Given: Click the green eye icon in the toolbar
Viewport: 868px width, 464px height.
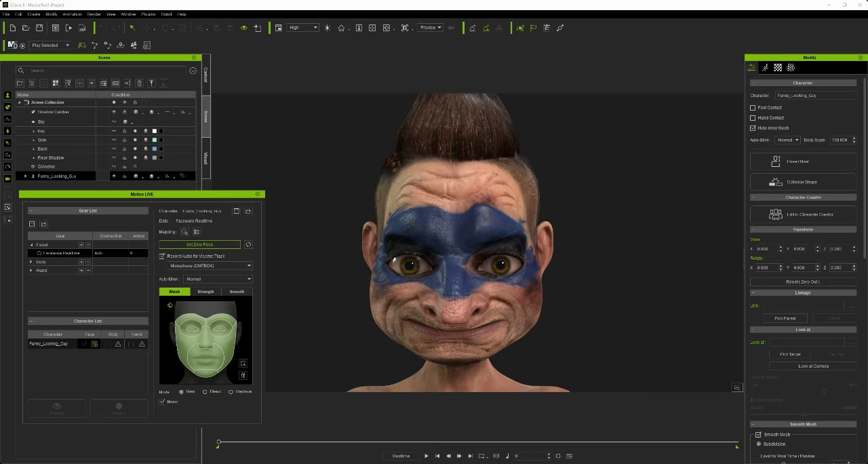Looking at the screenshot, I should (x=243, y=28).
